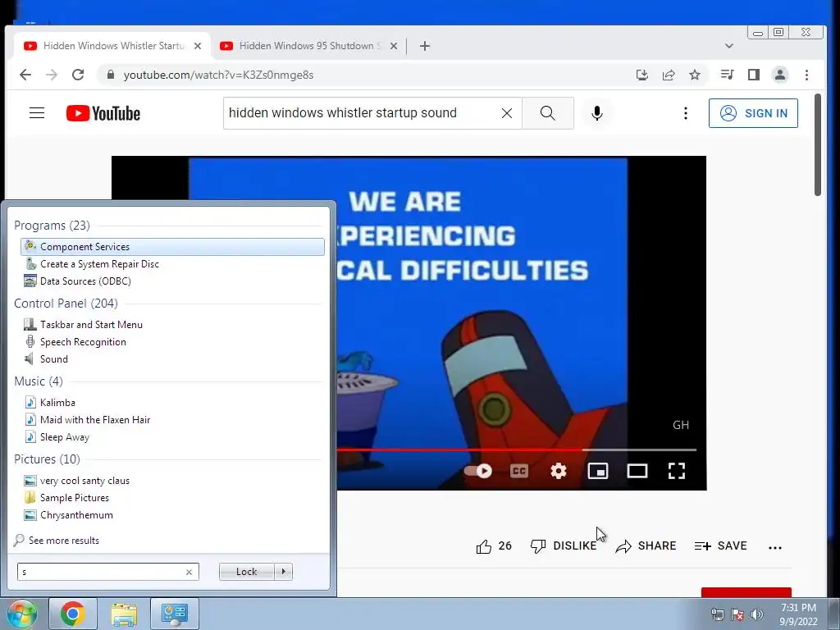Click the address bar URL
Image resolution: width=840 pixels, height=630 pixels.
click(218, 75)
